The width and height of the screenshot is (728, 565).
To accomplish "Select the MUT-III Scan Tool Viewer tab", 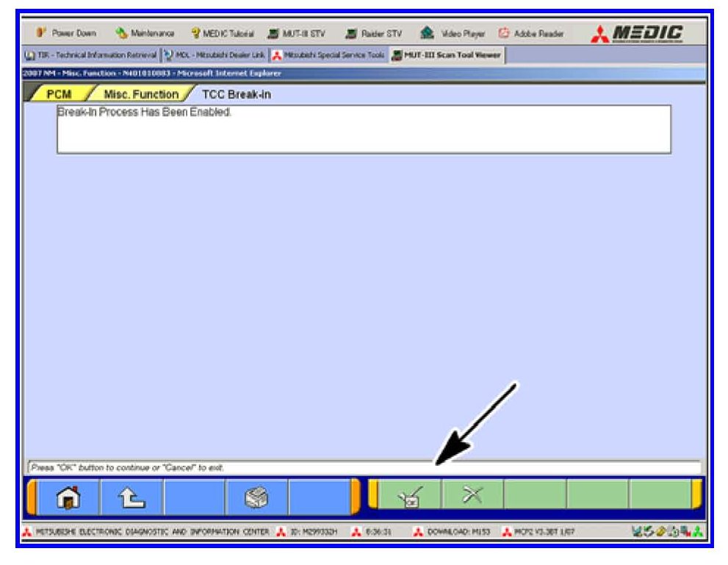I will [x=447, y=56].
